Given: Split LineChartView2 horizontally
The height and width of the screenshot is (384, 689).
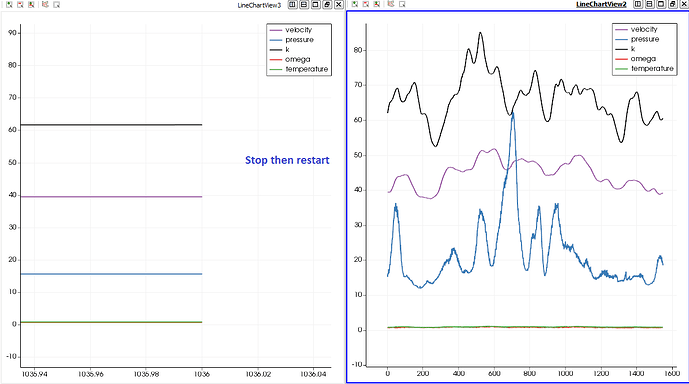Looking at the screenshot, I should 638,4.
